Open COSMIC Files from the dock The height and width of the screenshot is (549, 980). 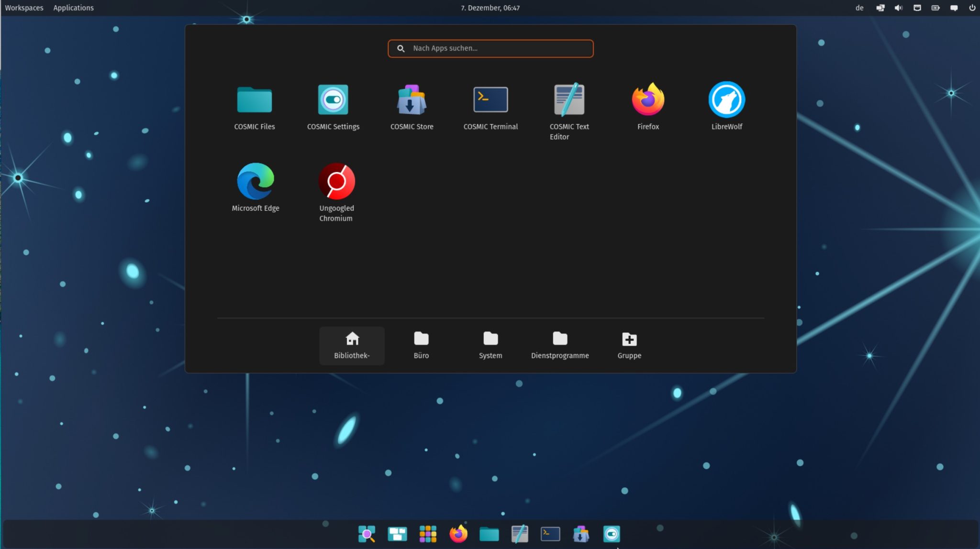click(x=489, y=534)
